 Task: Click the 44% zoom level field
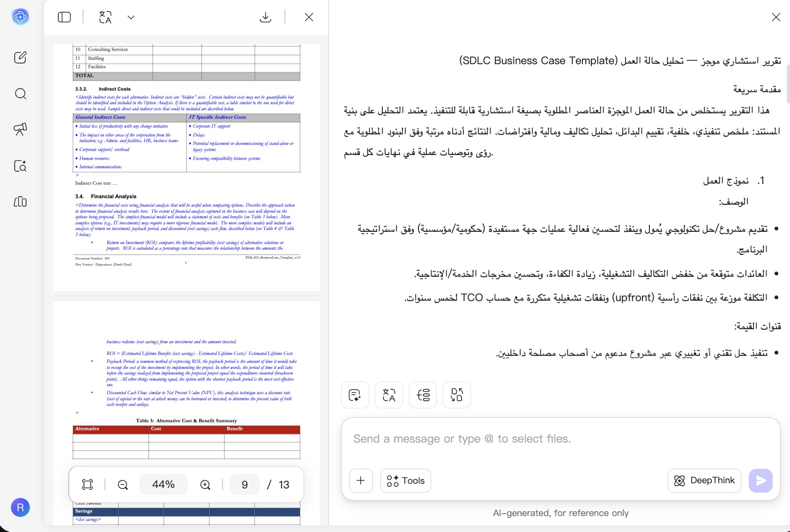(x=164, y=485)
